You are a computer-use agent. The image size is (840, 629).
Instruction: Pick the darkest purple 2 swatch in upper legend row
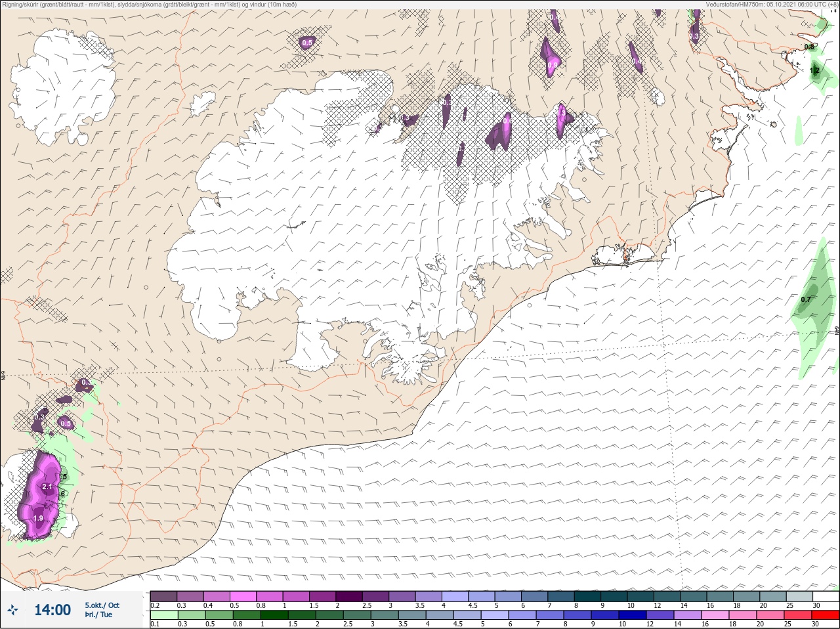349,596
